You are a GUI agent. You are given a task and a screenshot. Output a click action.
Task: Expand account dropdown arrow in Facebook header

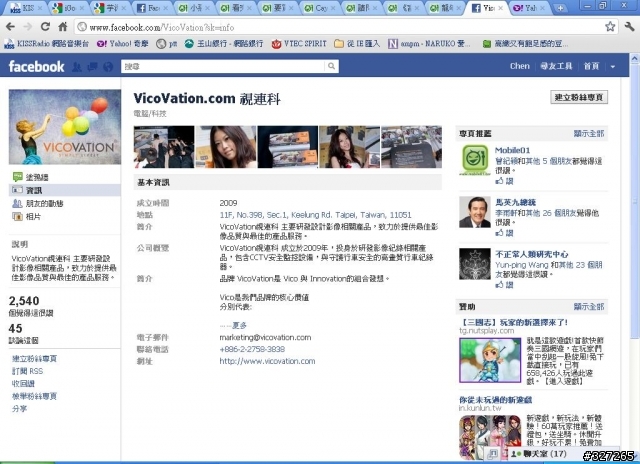(613, 67)
